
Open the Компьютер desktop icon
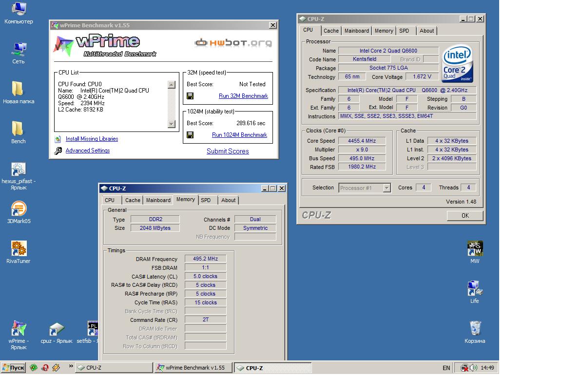pos(19,14)
